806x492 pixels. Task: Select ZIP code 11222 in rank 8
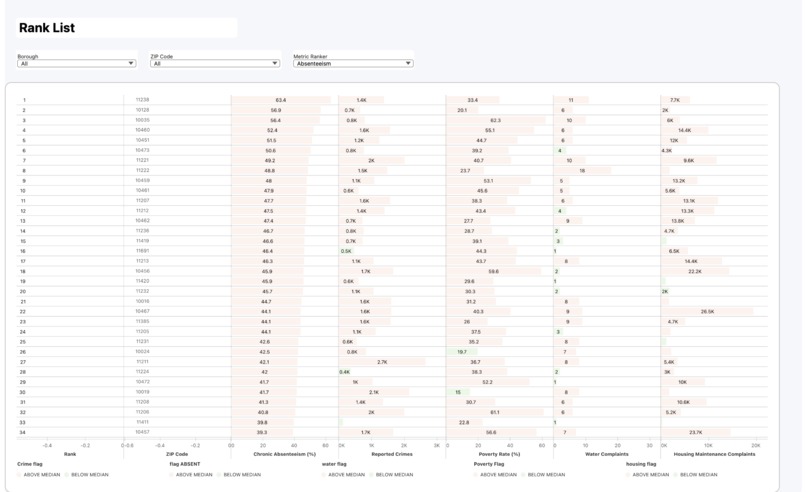[x=142, y=170]
